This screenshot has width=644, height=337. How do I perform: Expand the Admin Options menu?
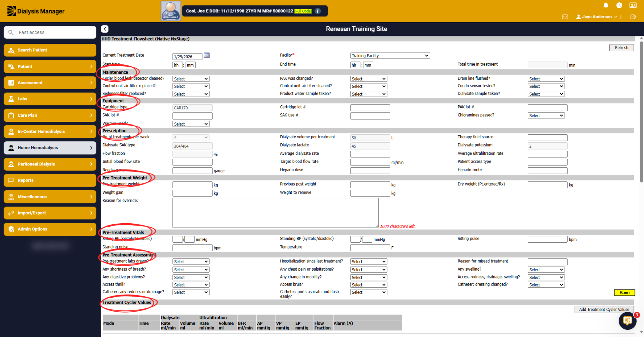[x=50, y=229]
